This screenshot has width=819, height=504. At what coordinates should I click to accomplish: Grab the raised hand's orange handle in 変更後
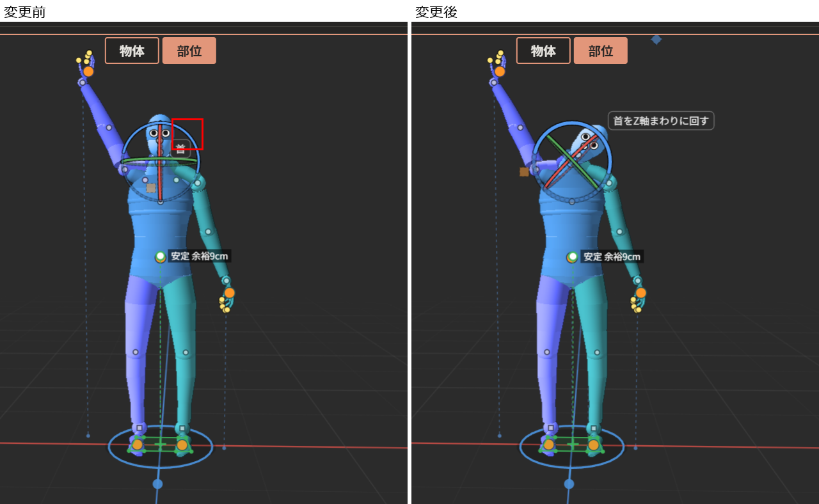[500, 72]
